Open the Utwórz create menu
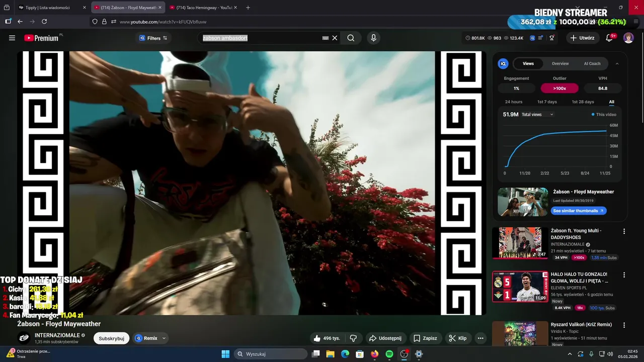This screenshot has width=644, height=362. click(582, 38)
